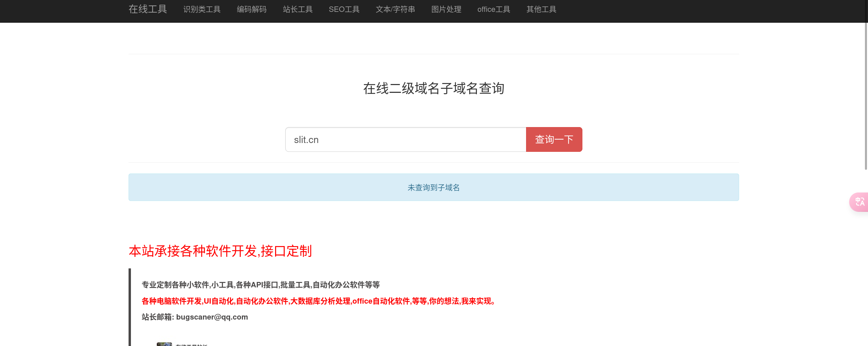Open the 图片处理 menu
The width and height of the screenshot is (868, 346).
click(x=446, y=9)
